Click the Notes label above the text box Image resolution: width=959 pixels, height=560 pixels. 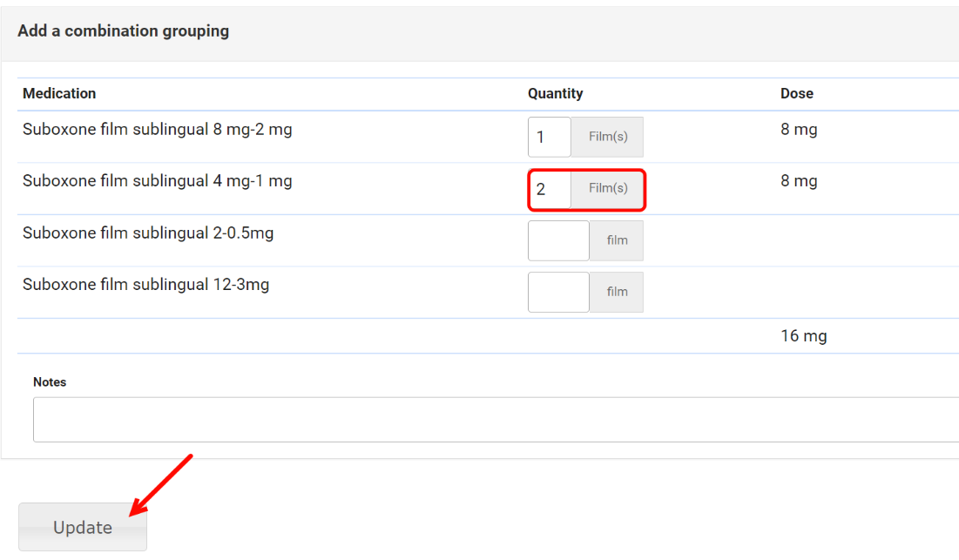click(x=50, y=381)
